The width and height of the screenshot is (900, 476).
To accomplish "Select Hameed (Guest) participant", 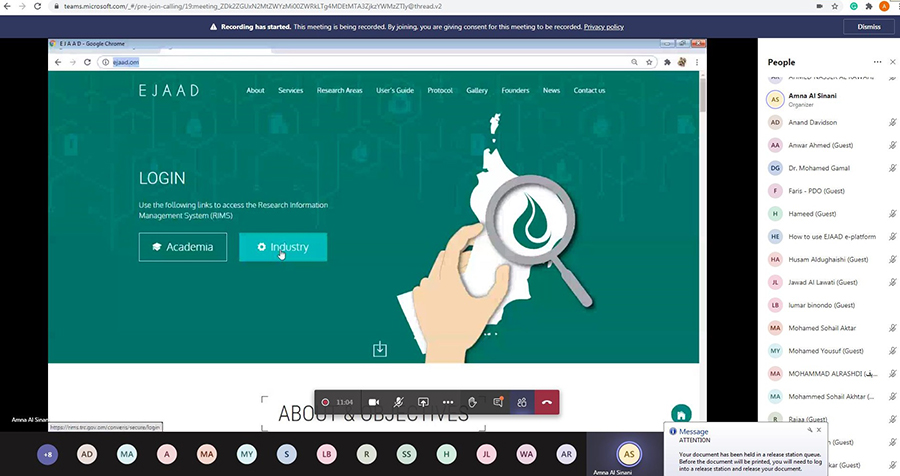I will [x=831, y=214].
